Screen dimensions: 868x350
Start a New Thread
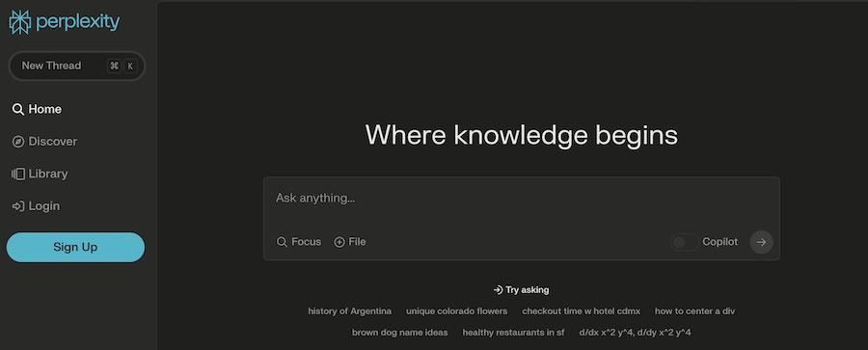point(76,66)
